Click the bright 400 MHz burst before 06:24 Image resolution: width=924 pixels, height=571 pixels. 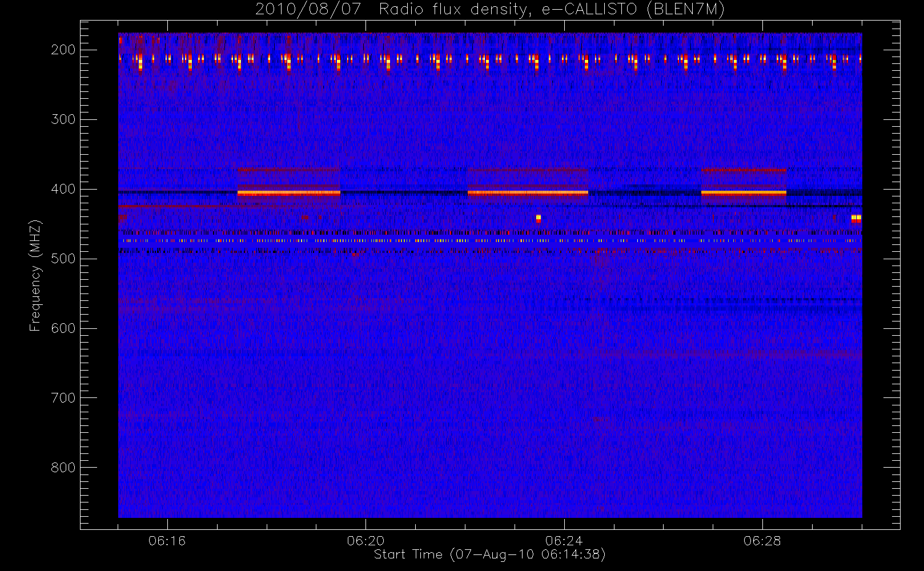[528, 193]
